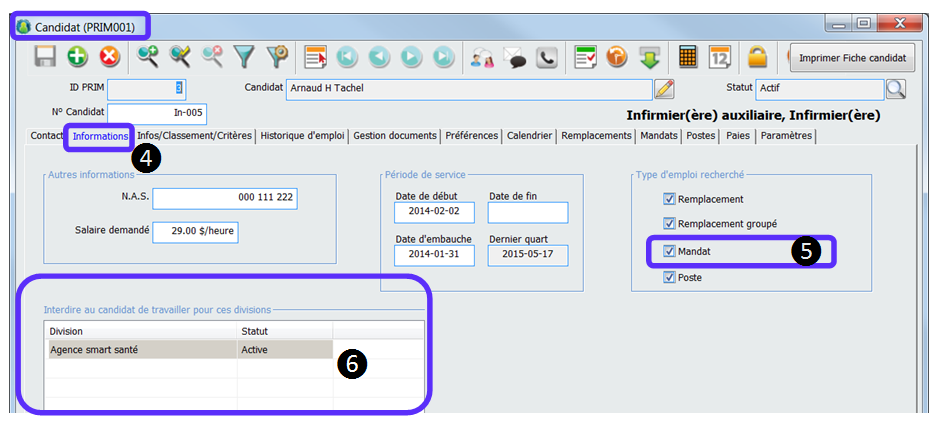Click the save floppy disk icon
The height and width of the screenshot is (423, 933).
pyautogui.click(x=45, y=58)
